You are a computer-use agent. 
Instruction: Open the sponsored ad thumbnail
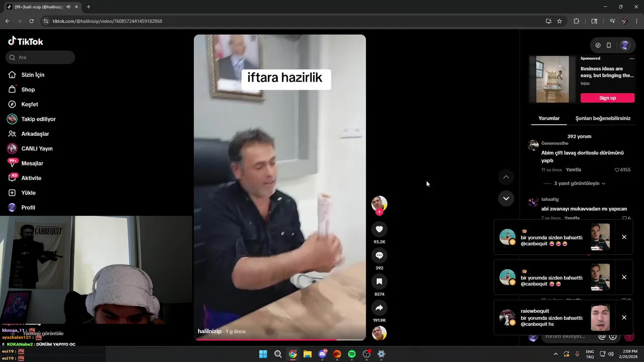coord(552,79)
